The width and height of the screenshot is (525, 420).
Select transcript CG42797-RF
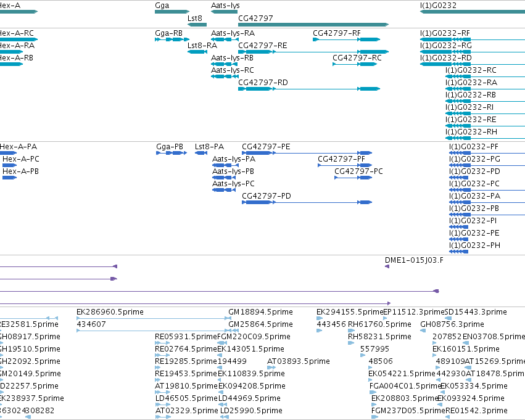tap(347, 39)
